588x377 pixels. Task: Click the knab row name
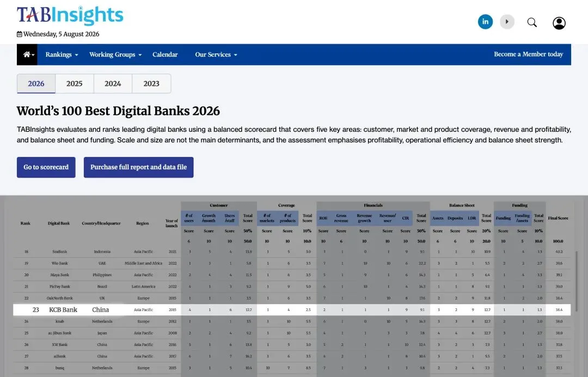60,321
